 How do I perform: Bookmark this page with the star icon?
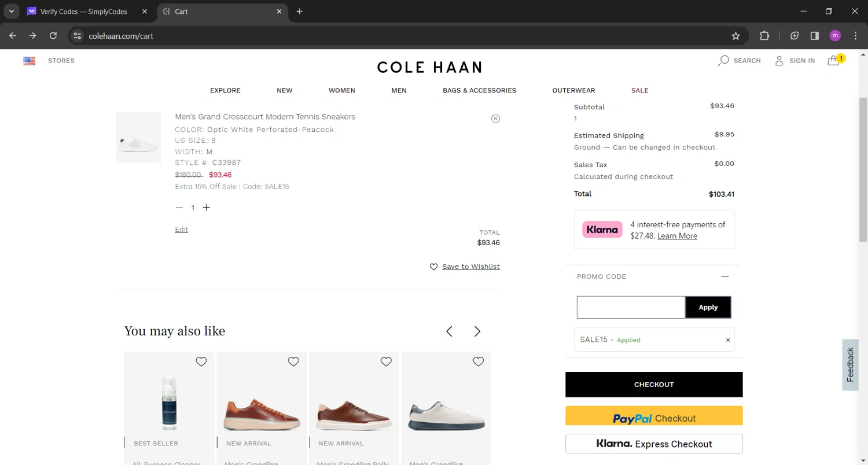735,36
